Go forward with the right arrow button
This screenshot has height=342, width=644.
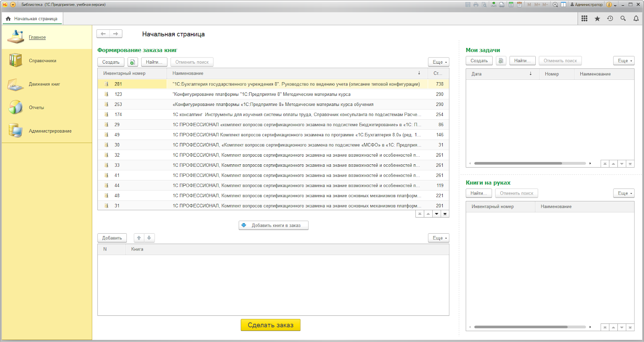116,34
